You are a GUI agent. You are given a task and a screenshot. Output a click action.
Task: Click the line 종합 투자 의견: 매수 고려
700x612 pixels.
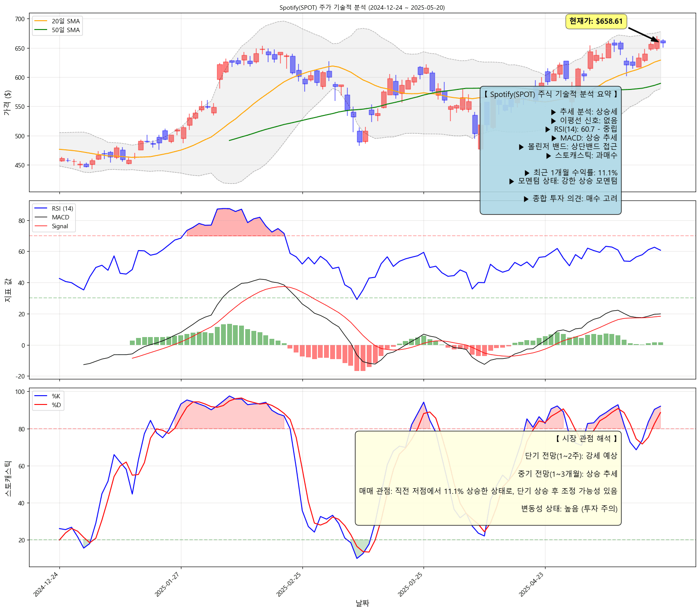pos(571,199)
